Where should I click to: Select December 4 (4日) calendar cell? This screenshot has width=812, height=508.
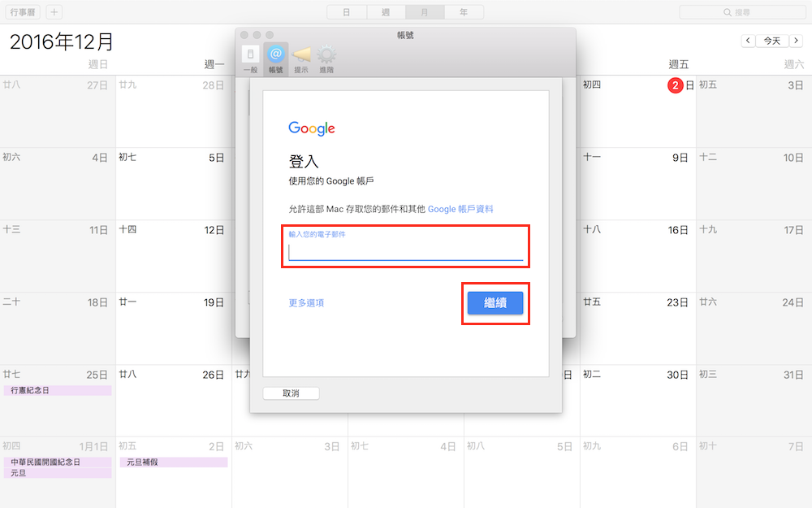click(58, 184)
